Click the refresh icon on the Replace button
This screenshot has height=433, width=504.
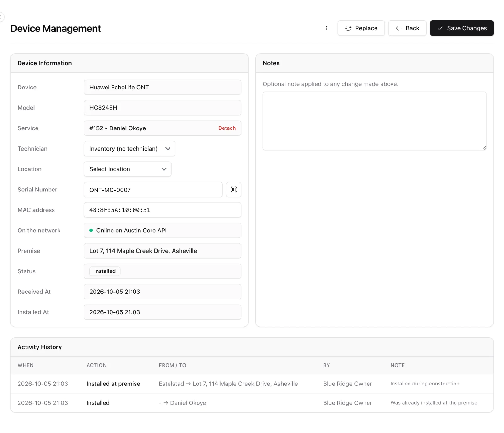click(348, 28)
